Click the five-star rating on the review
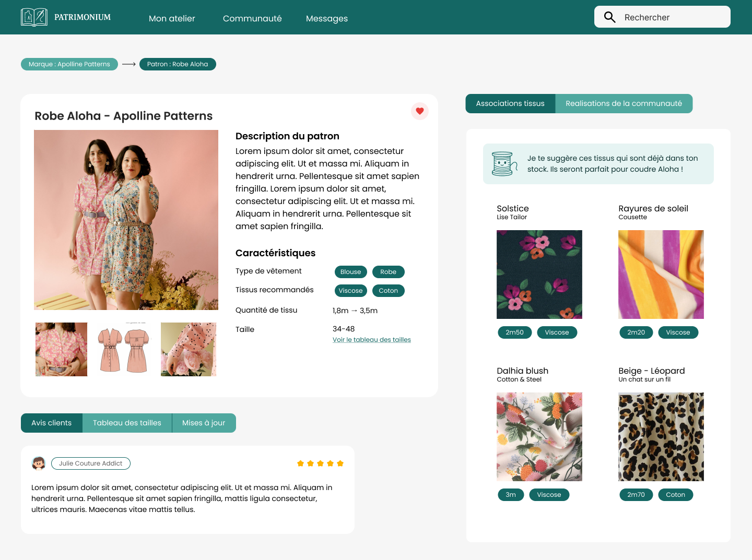 click(x=320, y=463)
